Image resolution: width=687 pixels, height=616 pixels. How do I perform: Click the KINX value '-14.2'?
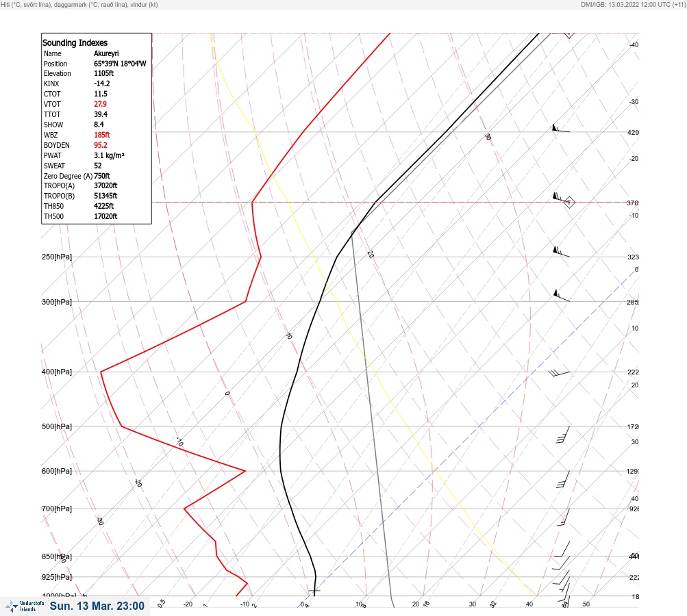click(102, 84)
